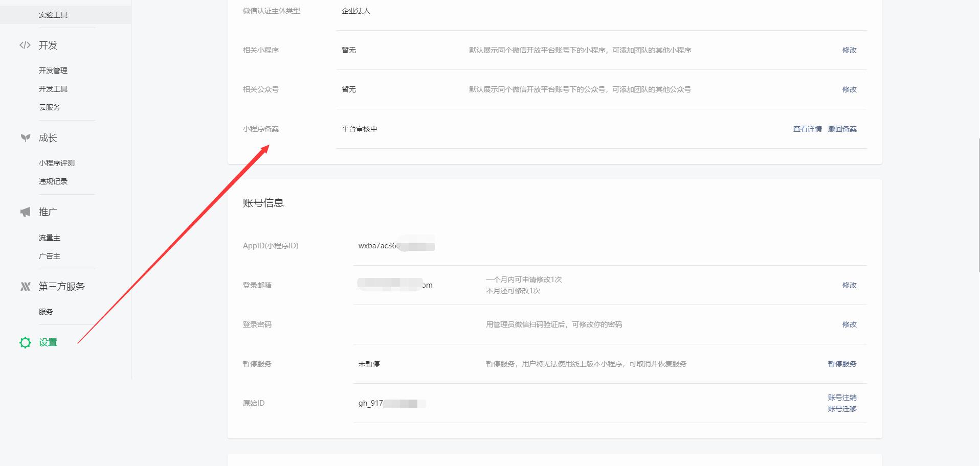The height and width of the screenshot is (466, 980).
Task: Click the page vertical scrollbar
Action: click(x=978, y=204)
